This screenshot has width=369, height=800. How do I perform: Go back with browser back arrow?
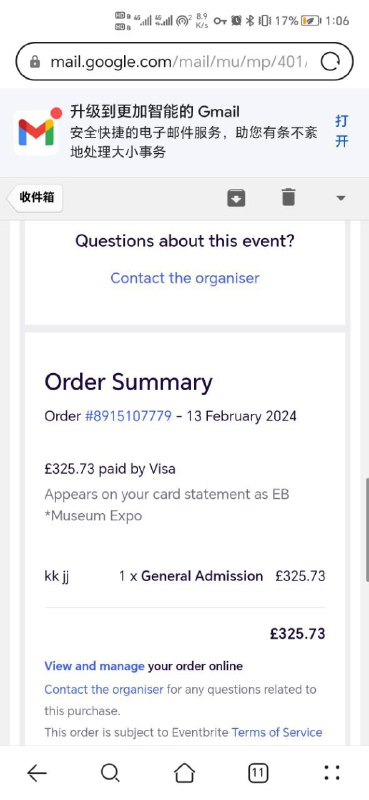click(x=37, y=773)
